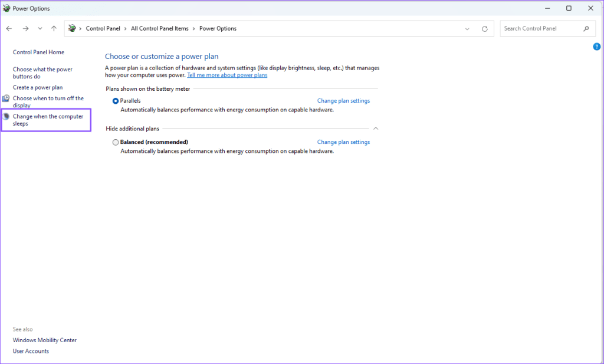The height and width of the screenshot is (364, 604).
Task: Refresh the page with the refresh icon
Action: [484, 28]
